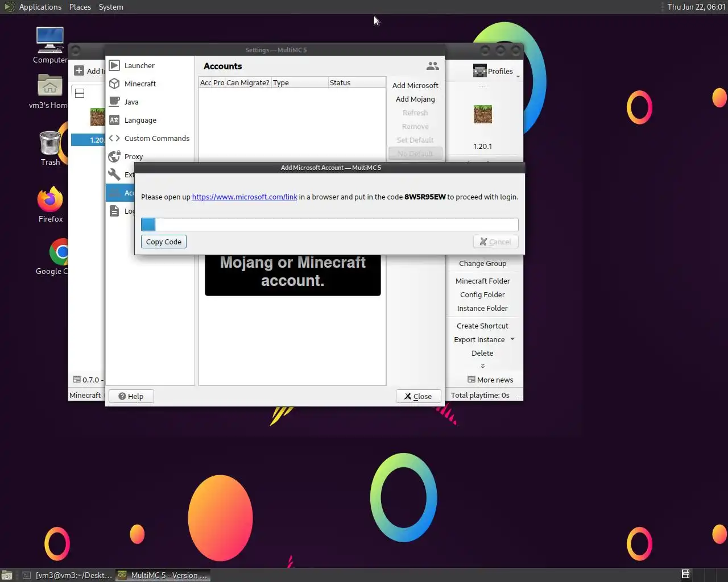Click Delete instance button

[482, 353]
